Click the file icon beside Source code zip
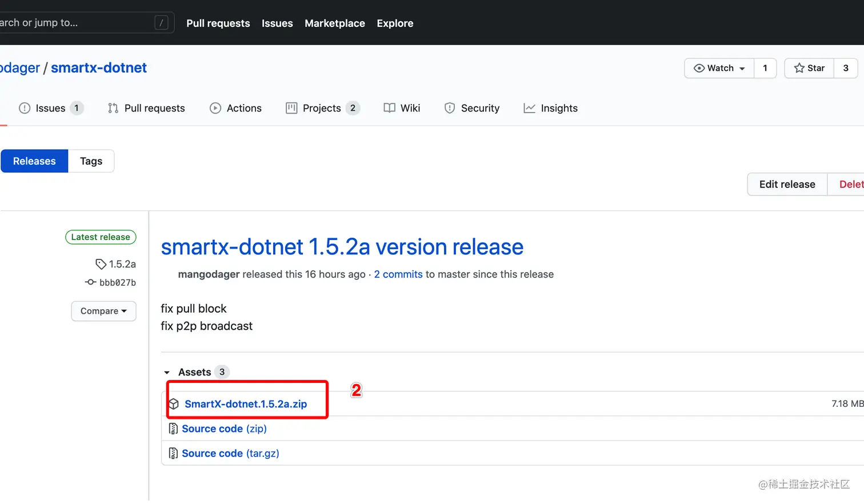 point(173,429)
